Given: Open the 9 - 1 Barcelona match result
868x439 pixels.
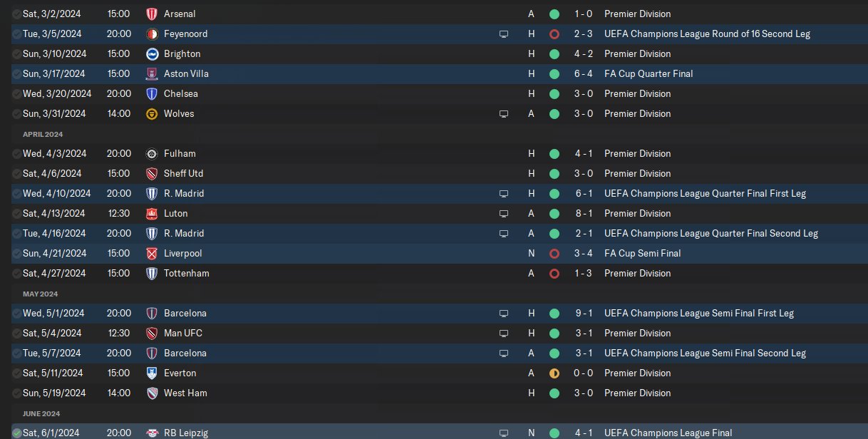Looking at the screenshot, I should click(x=583, y=313).
